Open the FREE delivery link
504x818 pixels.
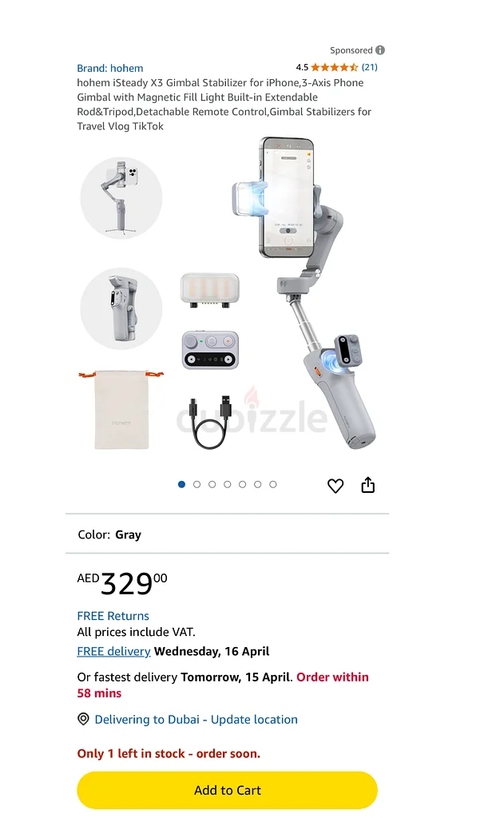(113, 651)
